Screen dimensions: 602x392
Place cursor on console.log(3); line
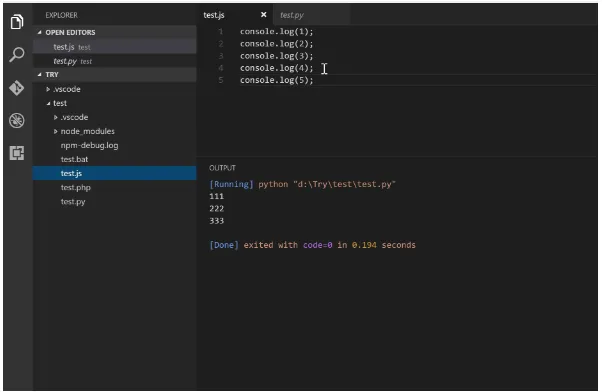tap(276, 56)
